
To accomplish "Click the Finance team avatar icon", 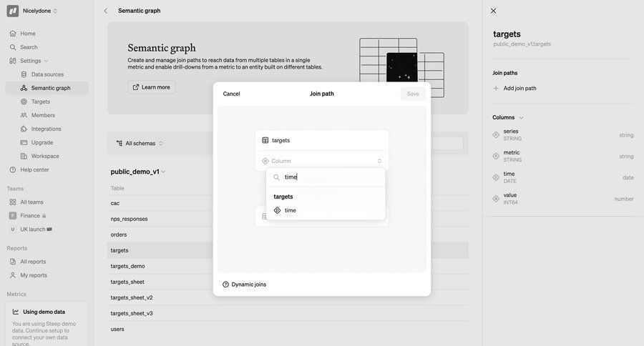I will 13,215.
